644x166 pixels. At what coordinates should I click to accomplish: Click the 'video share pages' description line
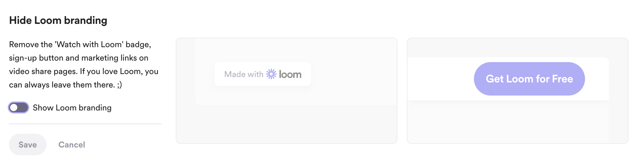[83, 71]
